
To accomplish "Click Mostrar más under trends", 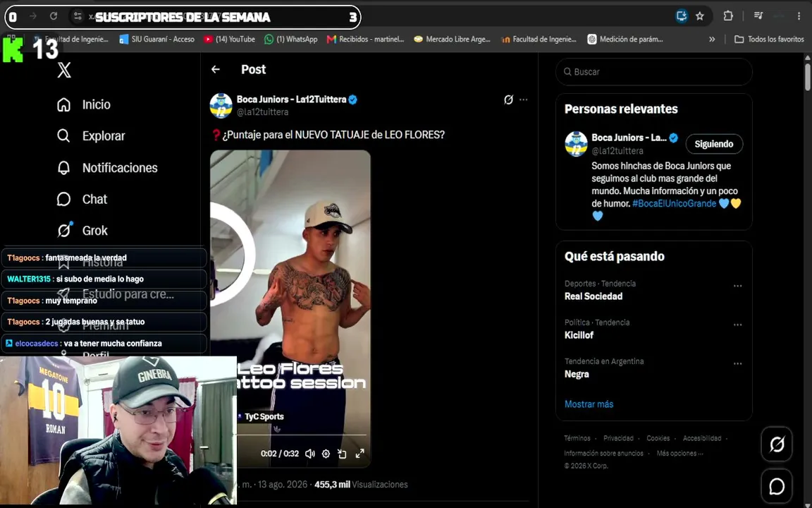I will [589, 404].
